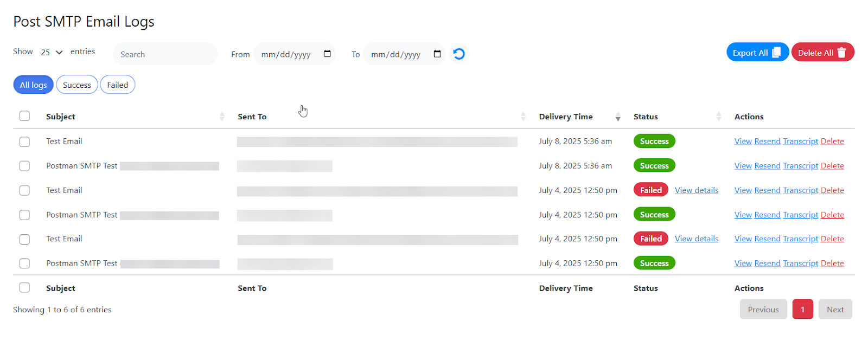This screenshot has width=868, height=340.
Task: Check the checkbox on the last Postman SMTP Test row
Action: tap(24, 263)
